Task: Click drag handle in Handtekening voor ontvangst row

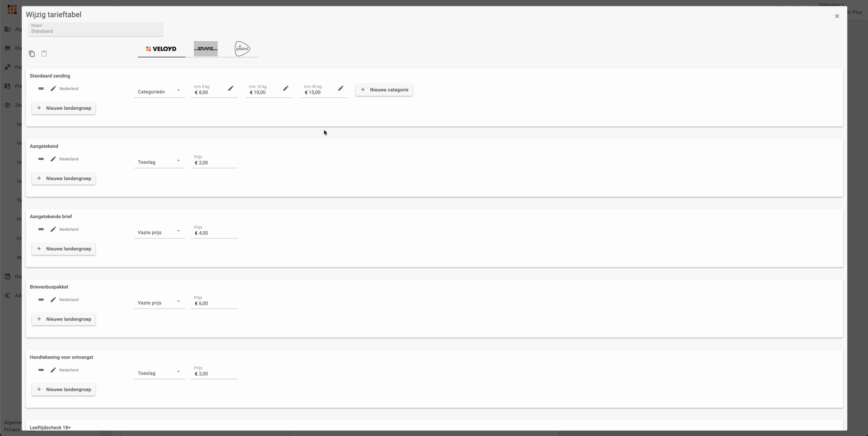Action: click(x=41, y=370)
